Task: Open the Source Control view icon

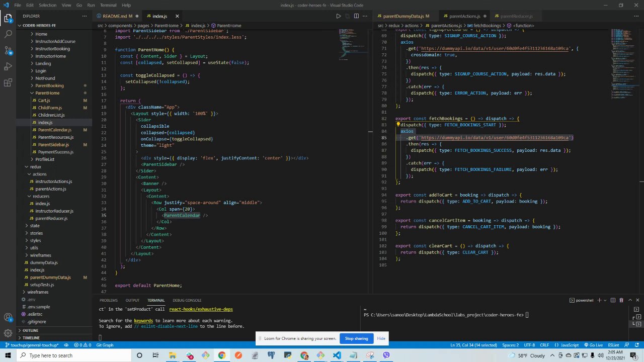Action: point(8,50)
